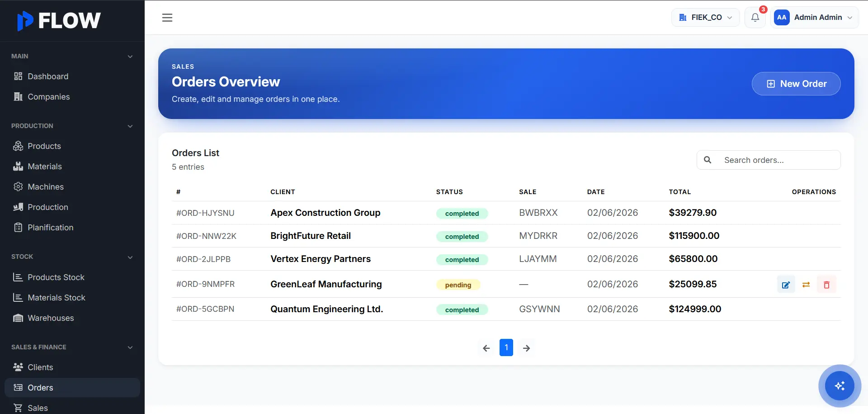The width and height of the screenshot is (868, 414).
Task: Click sale code GSYWNN
Action: pyautogui.click(x=539, y=309)
